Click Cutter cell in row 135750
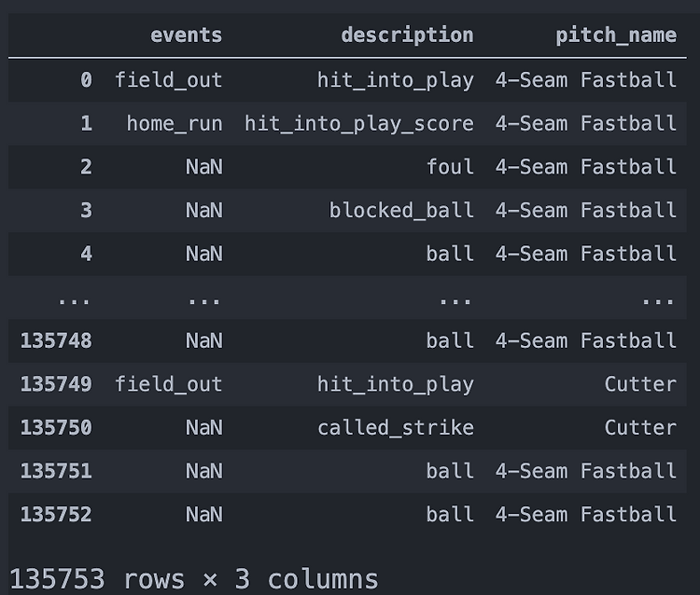The height and width of the screenshot is (595, 700). tap(640, 428)
